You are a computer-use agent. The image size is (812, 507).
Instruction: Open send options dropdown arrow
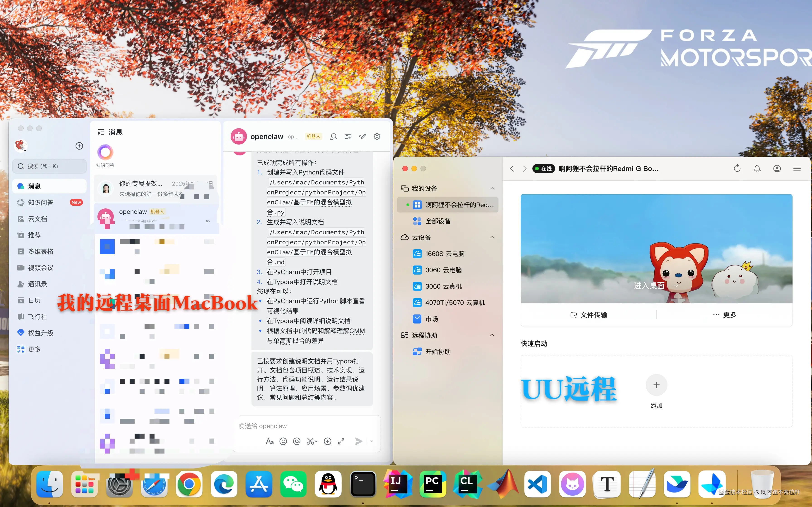coord(372,441)
